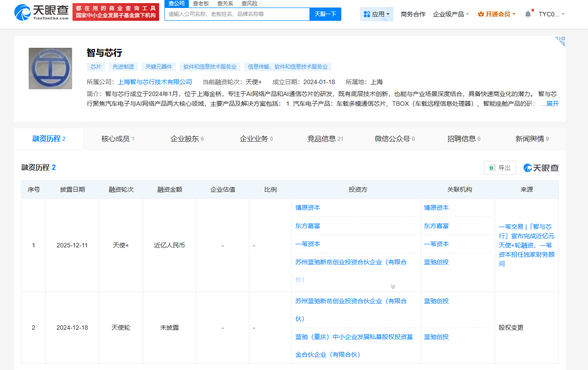Click the 智与芯行 company logo thumbnail

pos(50,69)
